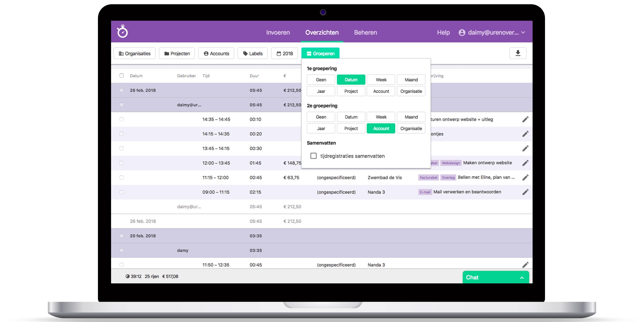Viewport: 644px width, 322px height.
Task: Click the Webdesign label tag
Action: pos(451,163)
